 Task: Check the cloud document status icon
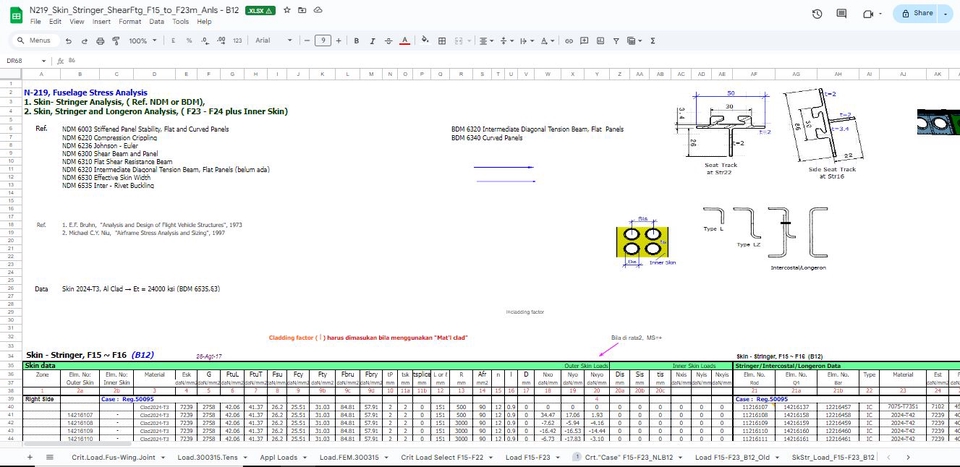pos(318,10)
